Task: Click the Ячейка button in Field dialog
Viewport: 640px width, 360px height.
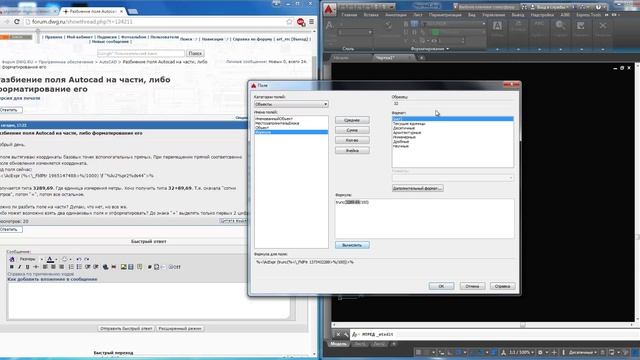Action: coord(352,151)
